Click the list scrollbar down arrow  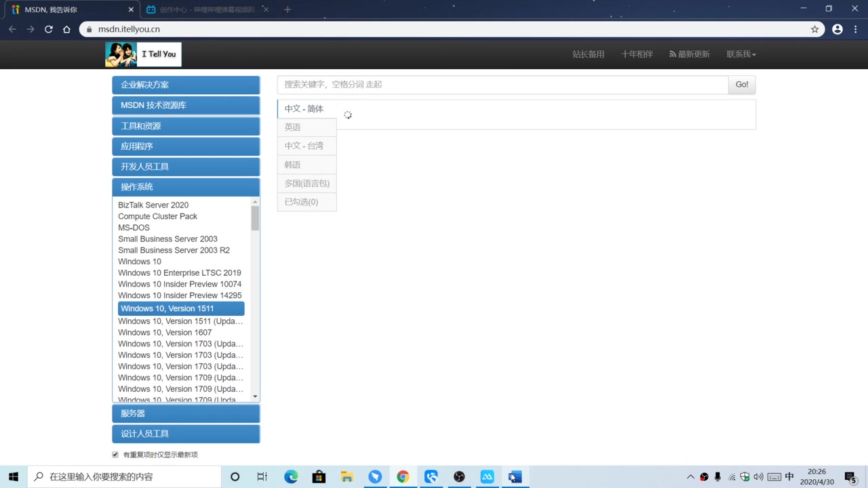coord(255,396)
